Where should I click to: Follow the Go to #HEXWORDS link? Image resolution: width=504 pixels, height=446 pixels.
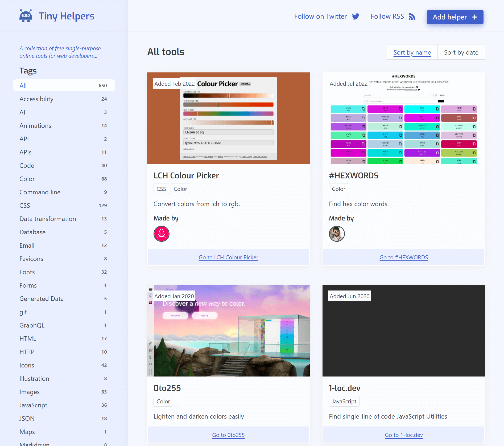click(404, 257)
